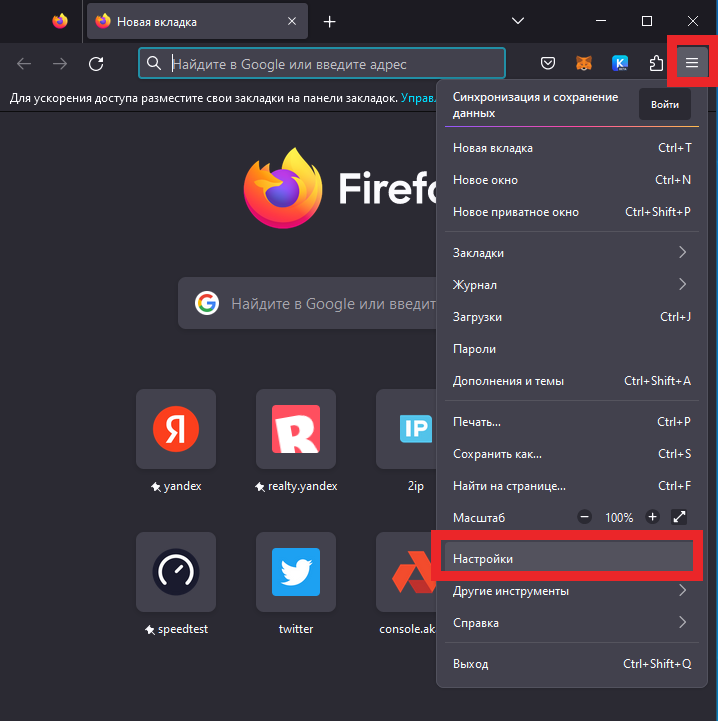Viewport: 718px width, 721px height.
Task: Select 'Новое окно' menu item
Action: 572,180
